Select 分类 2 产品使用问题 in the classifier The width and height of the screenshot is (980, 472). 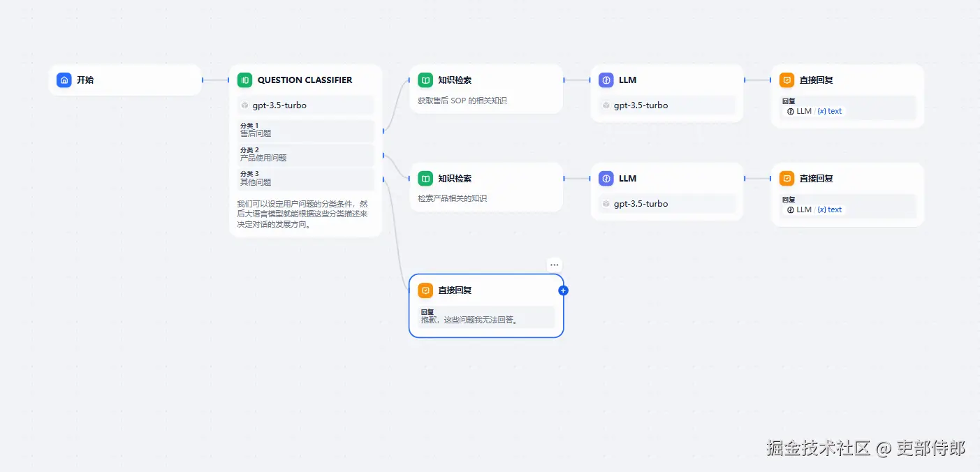(306, 154)
